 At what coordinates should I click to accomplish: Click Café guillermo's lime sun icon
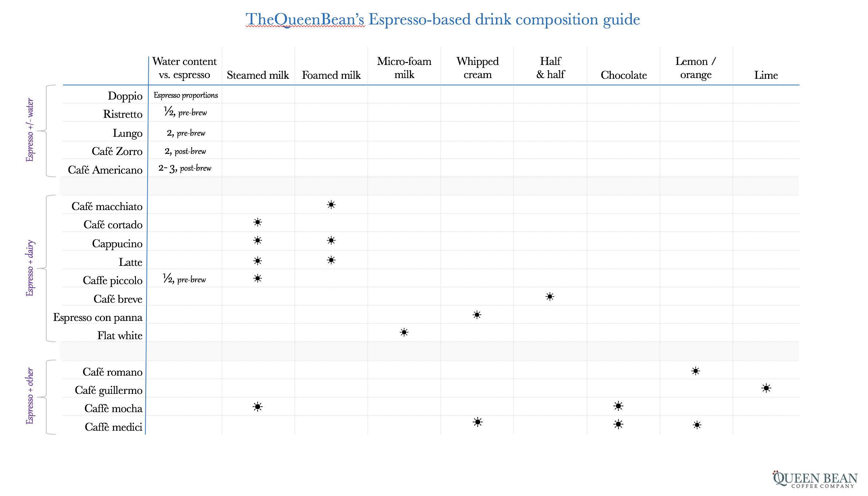click(766, 388)
